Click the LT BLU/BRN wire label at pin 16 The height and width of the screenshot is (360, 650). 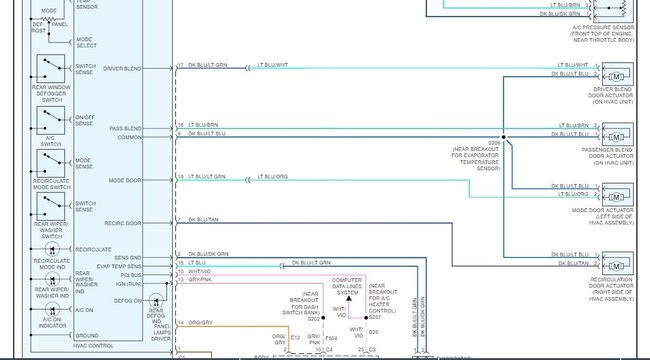point(203,125)
